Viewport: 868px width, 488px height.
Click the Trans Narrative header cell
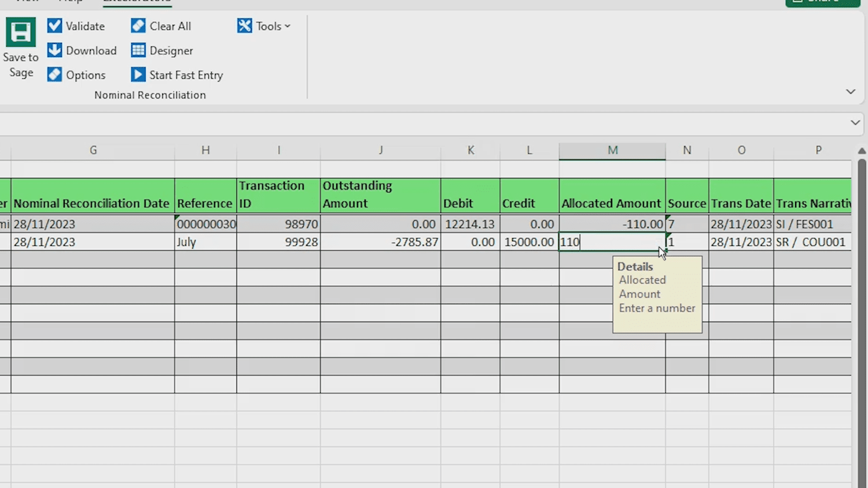point(812,195)
